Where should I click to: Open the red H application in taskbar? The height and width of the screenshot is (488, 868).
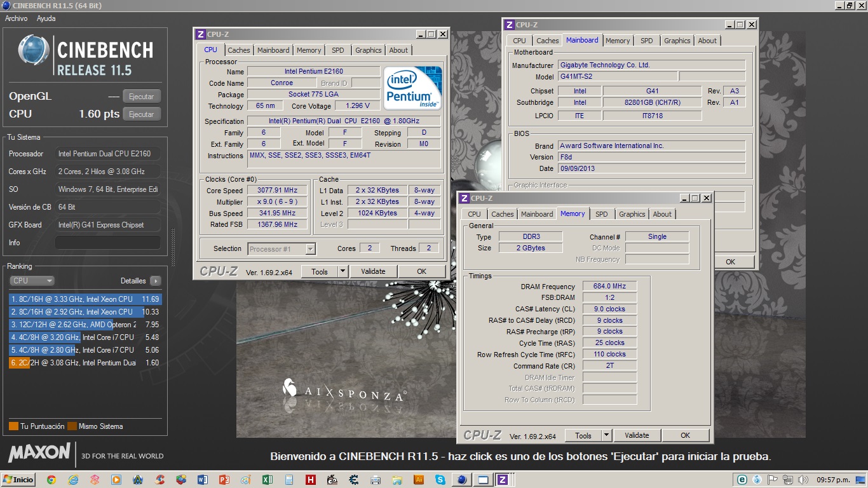coord(311,480)
